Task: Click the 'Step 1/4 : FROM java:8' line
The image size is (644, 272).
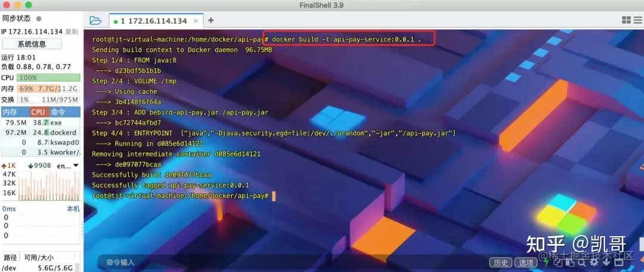Action: tap(134, 60)
